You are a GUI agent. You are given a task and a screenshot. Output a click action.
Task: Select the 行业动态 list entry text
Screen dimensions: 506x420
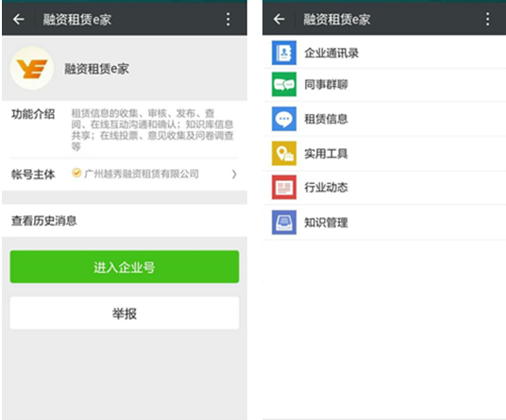[326, 188]
